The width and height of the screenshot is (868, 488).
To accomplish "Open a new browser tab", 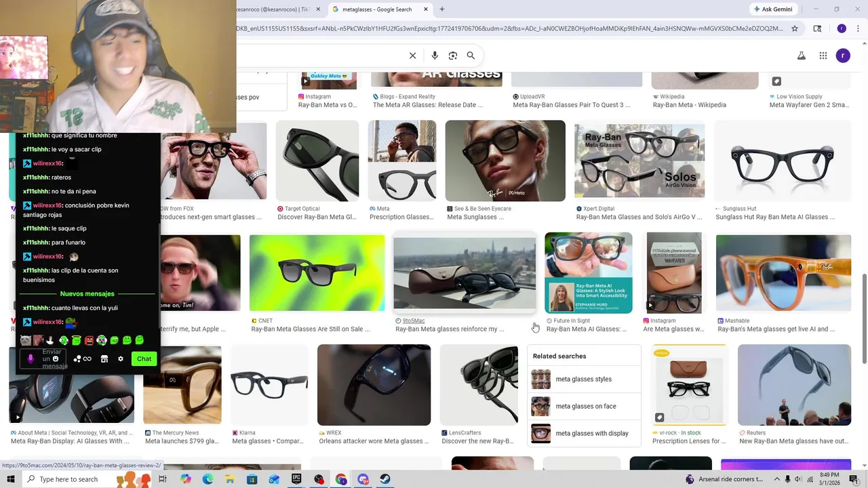I will tap(442, 9).
